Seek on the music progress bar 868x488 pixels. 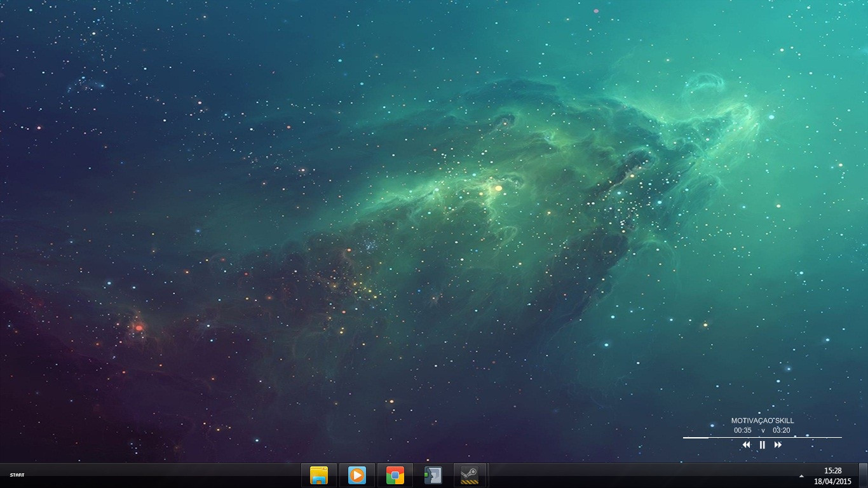[763, 437]
